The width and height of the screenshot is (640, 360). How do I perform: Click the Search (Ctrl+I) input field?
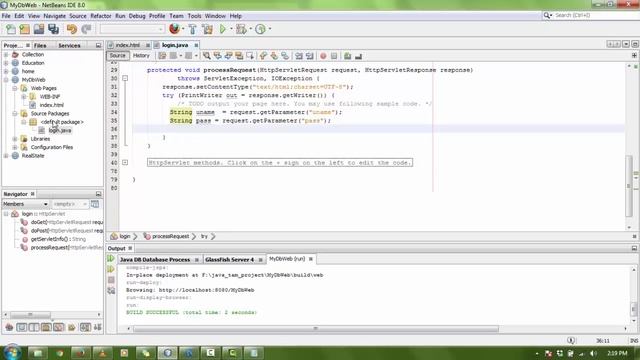click(594, 16)
